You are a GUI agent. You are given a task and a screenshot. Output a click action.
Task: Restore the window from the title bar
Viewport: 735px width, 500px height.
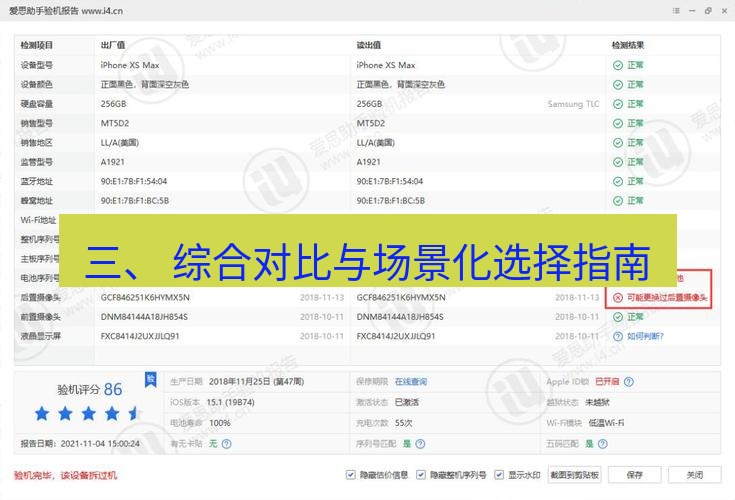[x=708, y=10]
